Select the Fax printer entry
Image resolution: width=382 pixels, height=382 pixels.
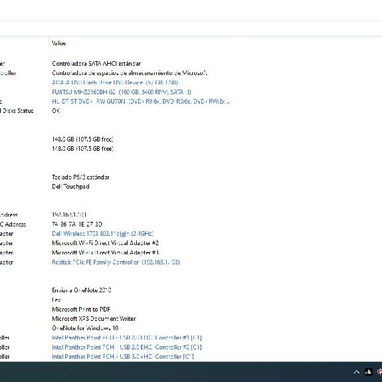coord(56,300)
